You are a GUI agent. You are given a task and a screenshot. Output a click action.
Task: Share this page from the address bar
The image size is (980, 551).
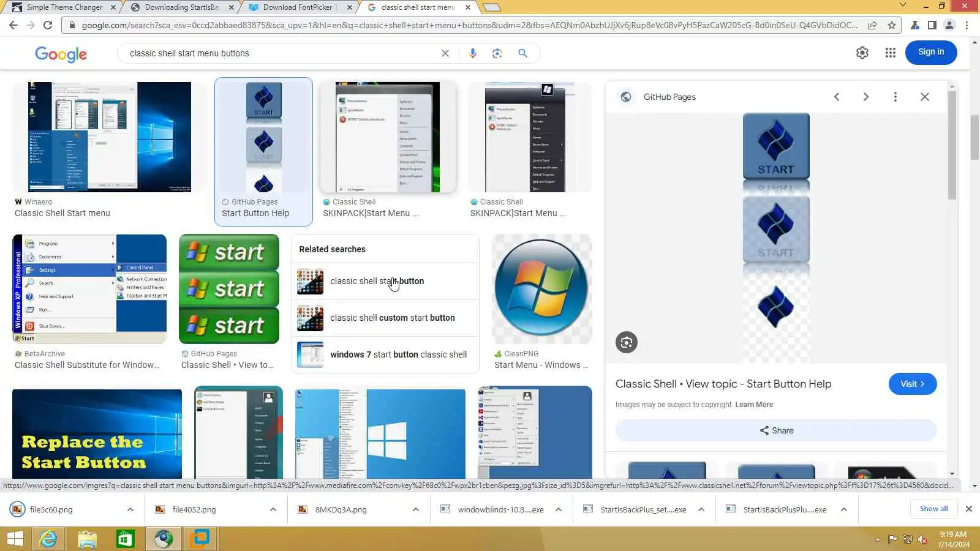[x=872, y=25]
